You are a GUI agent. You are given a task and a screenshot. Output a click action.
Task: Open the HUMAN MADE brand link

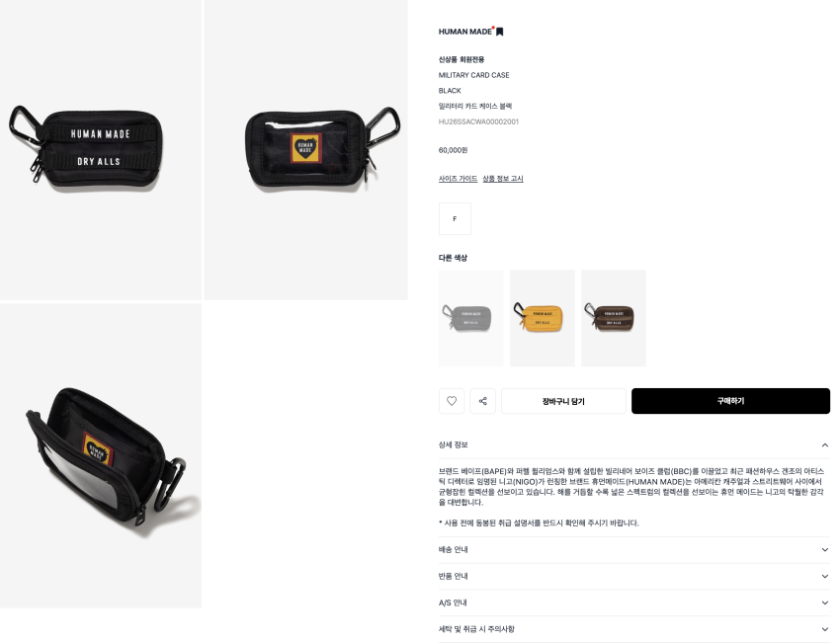(x=465, y=32)
